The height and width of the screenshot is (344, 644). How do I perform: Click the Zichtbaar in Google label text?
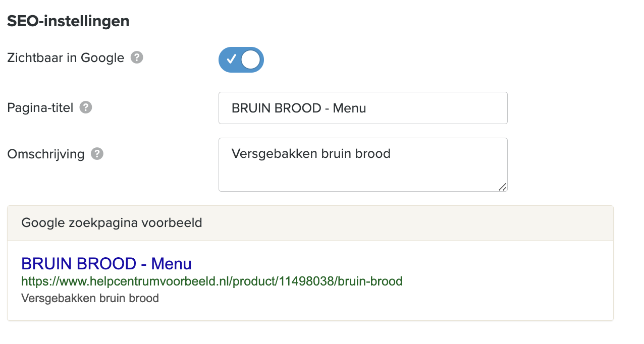(x=66, y=58)
